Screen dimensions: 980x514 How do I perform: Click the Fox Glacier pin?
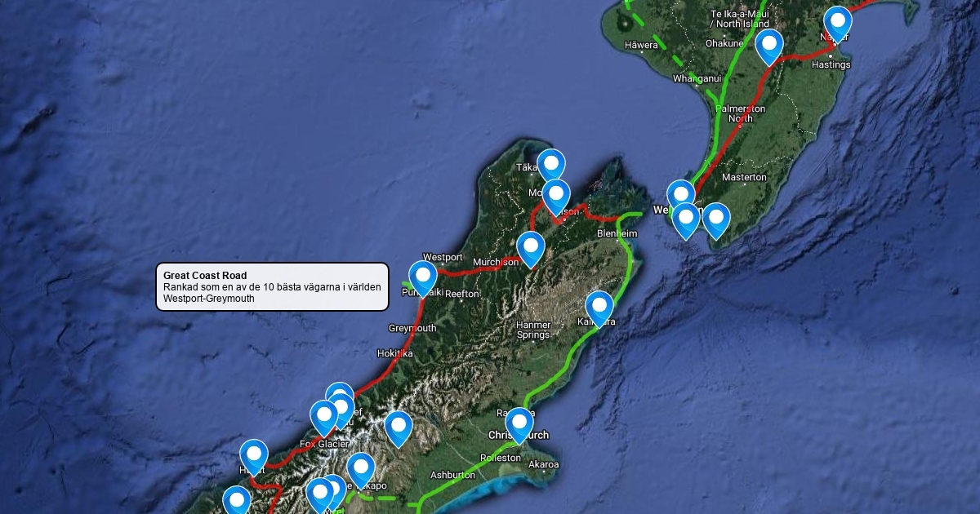[x=324, y=417]
